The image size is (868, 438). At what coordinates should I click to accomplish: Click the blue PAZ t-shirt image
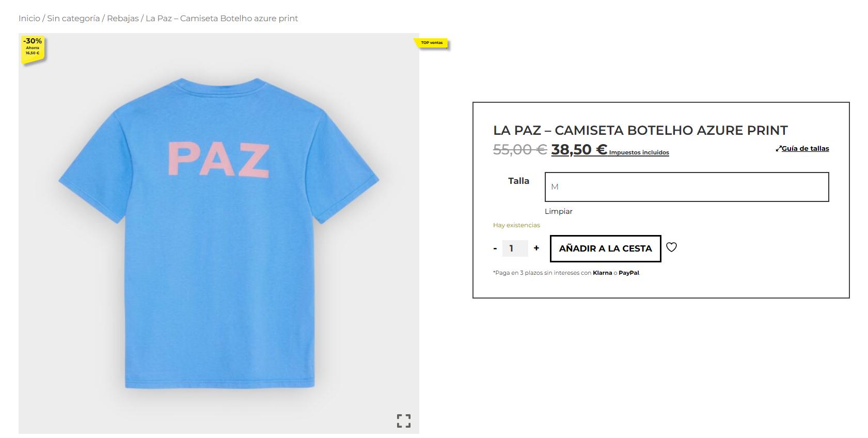point(219,233)
